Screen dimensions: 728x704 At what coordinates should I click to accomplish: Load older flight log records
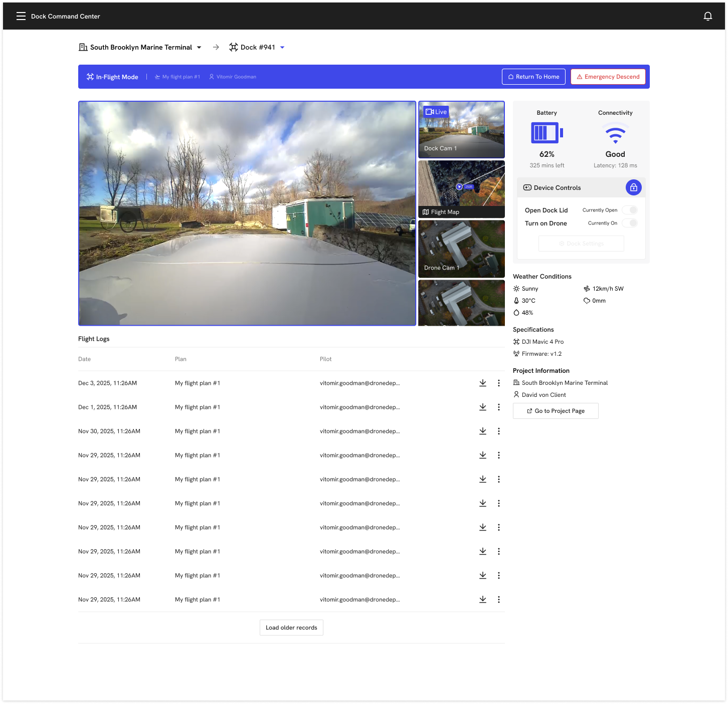pos(291,627)
